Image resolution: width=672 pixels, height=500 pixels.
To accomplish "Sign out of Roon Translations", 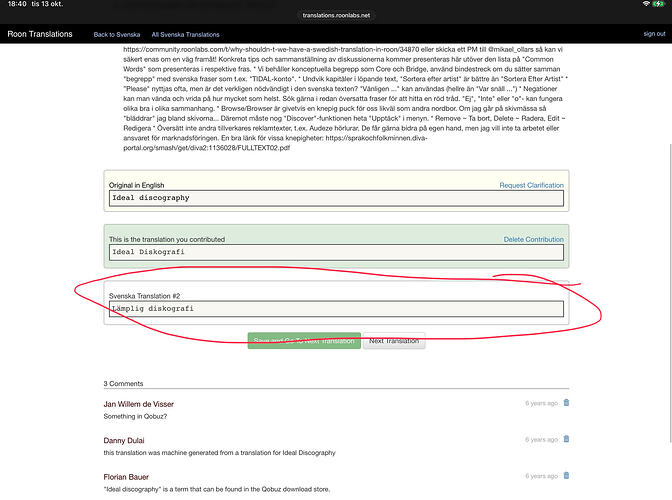I will pos(654,33).
